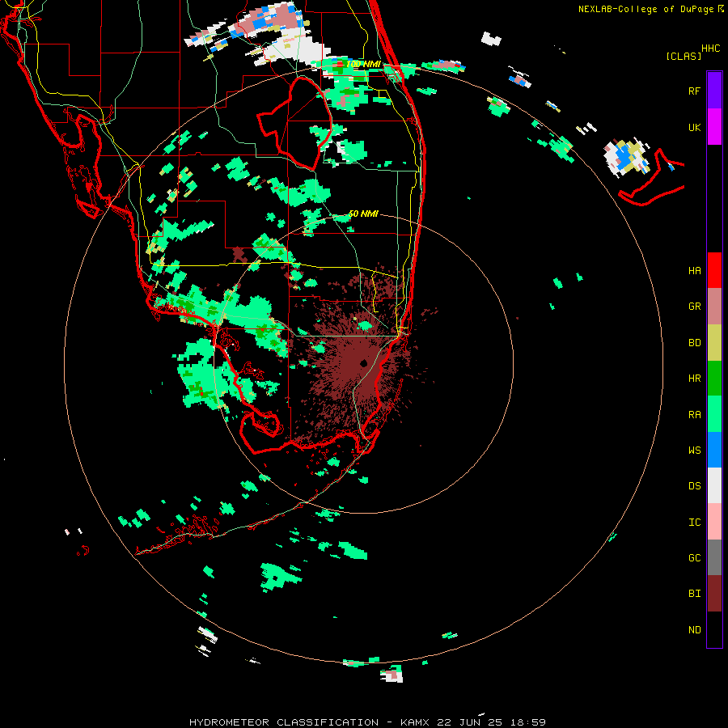Click the BI legend label
728x728 pixels.
[x=694, y=594]
